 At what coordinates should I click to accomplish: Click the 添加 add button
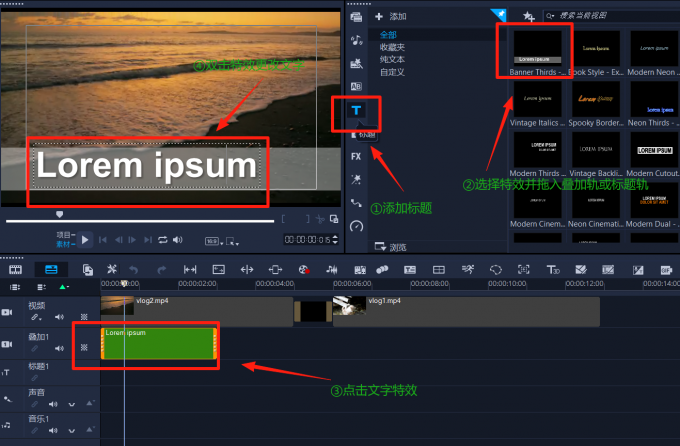pos(391,16)
